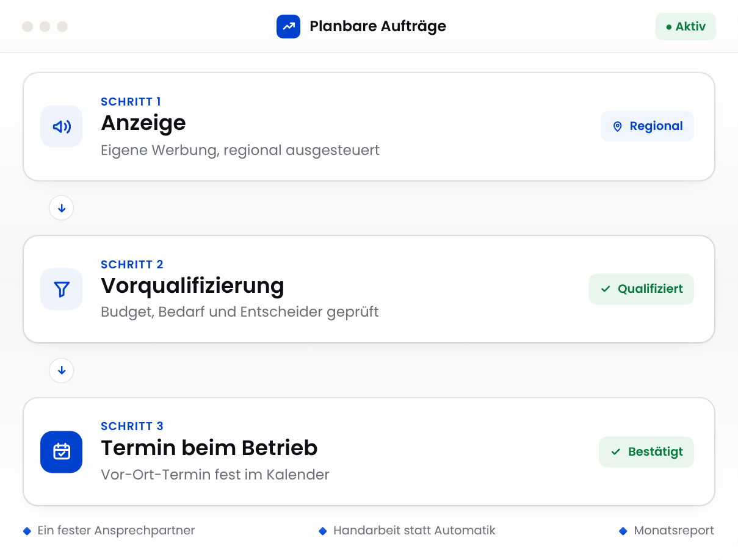Open the Anzeige step card heading
738x560 pixels.
pos(143,123)
